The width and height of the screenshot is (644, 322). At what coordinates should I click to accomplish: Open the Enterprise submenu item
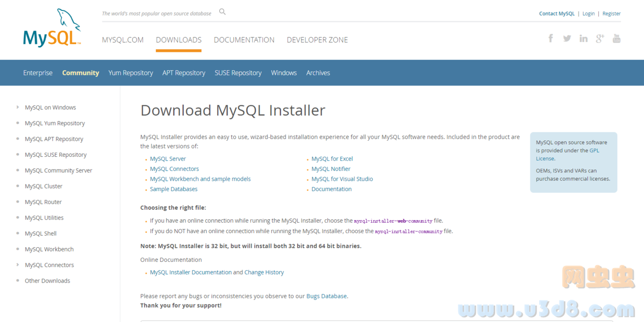click(x=38, y=73)
